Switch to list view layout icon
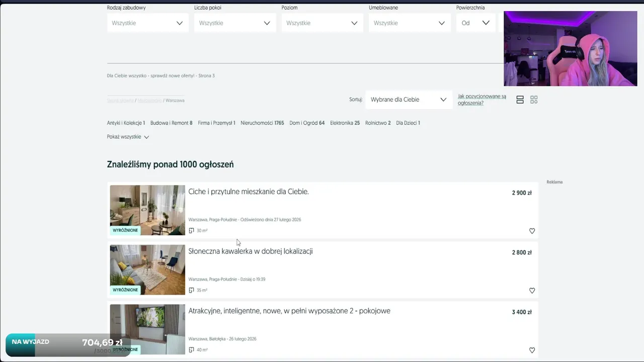The width and height of the screenshot is (644, 362). click(520, 100)
